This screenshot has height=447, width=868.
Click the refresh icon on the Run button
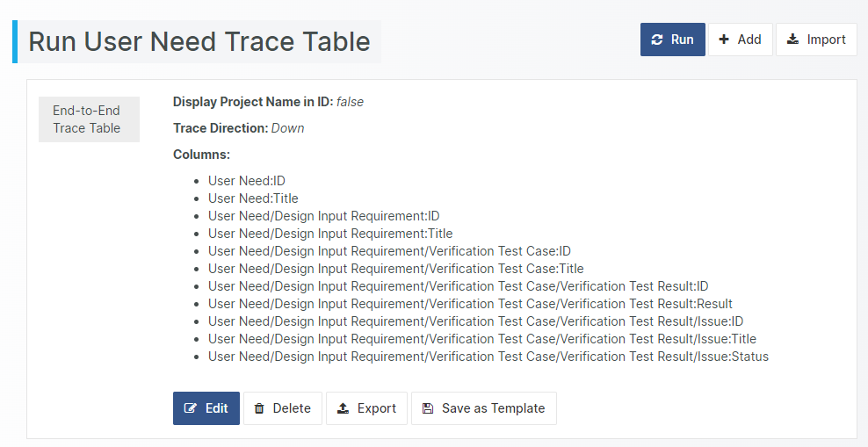(x=657, y=40)
